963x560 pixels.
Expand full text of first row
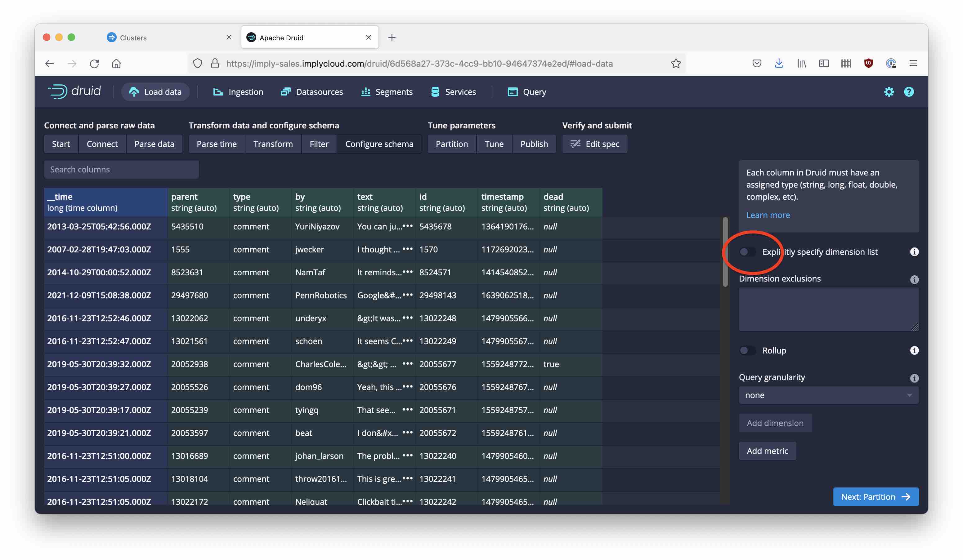pos(408,226)
